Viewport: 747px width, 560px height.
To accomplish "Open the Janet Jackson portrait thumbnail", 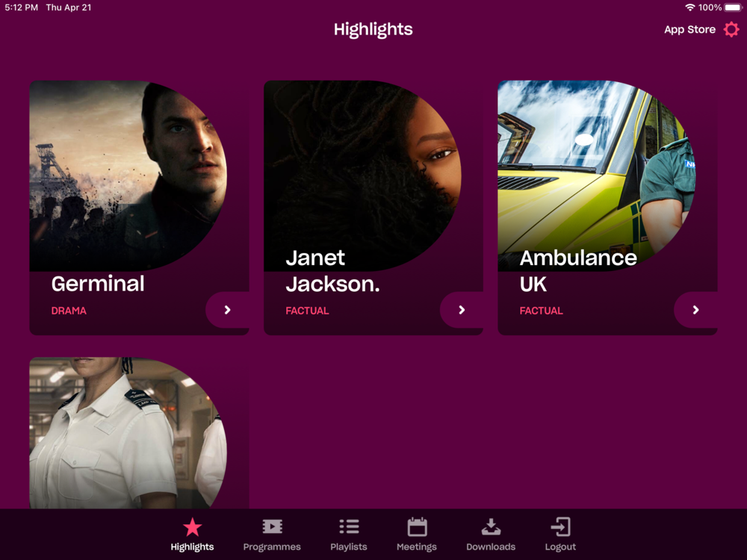I will [x=362, y=175].
